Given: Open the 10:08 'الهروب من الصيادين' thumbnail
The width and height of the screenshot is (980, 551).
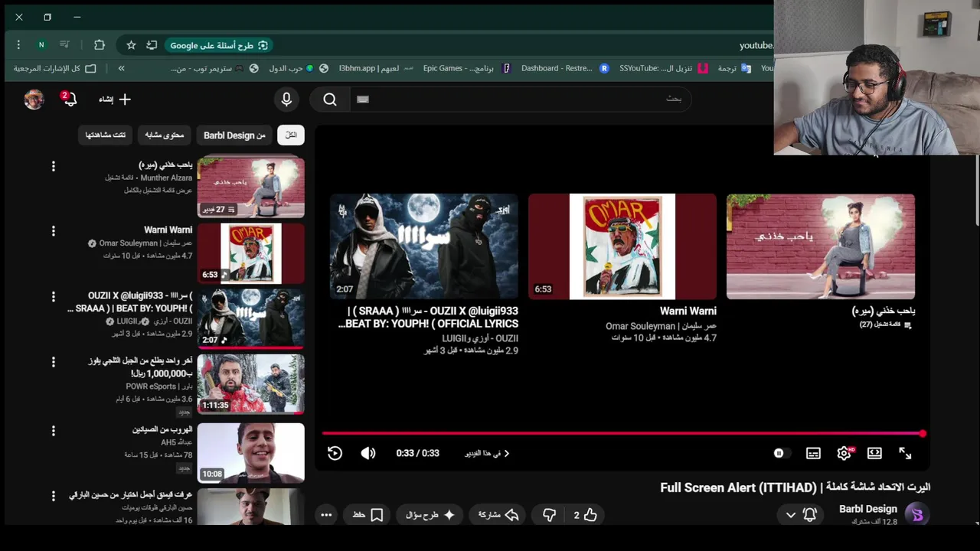Looking at the screenshot, I should (251, 452).
